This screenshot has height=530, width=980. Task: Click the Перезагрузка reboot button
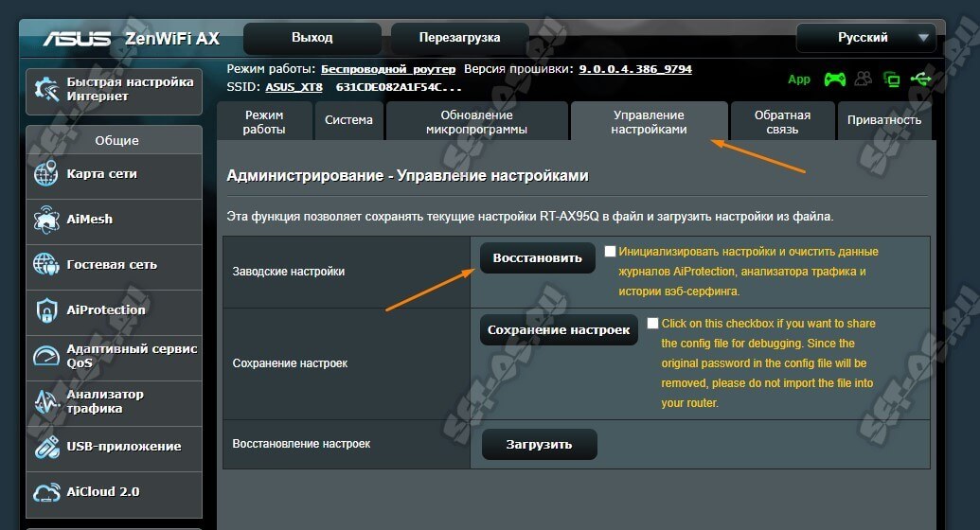coord(459,38)
